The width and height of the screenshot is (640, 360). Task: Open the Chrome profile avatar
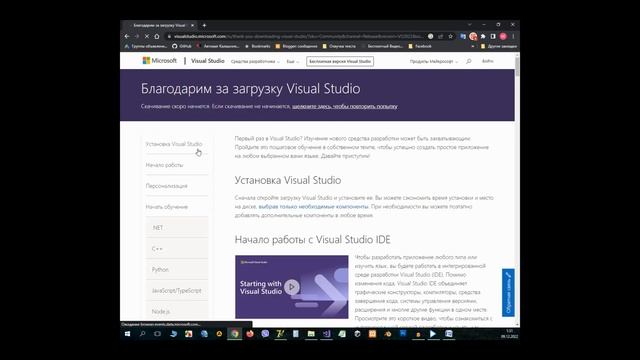pyautogui.click(x=503, y=36)
